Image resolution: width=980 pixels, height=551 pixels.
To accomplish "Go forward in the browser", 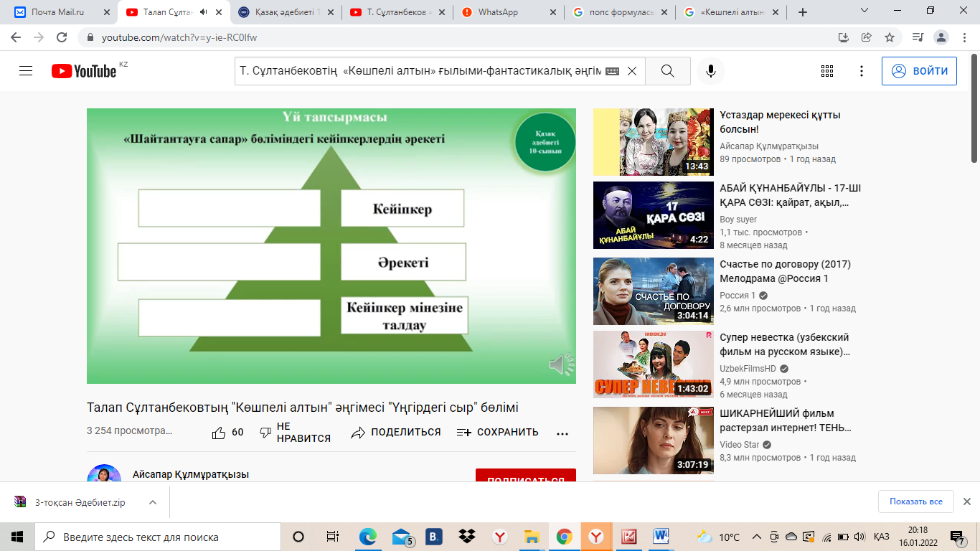I will click(x=39, y=37).
